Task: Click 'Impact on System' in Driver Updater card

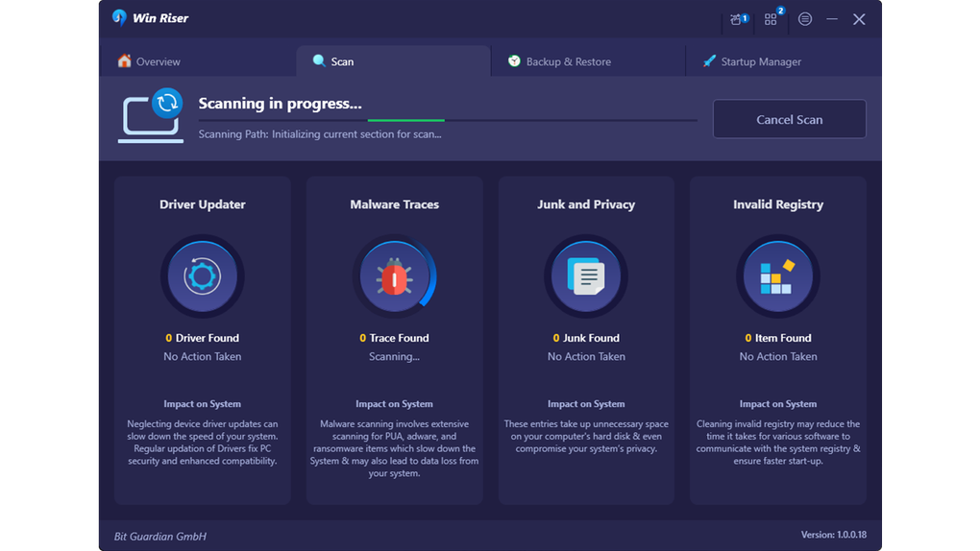Action: coord(203,404)
